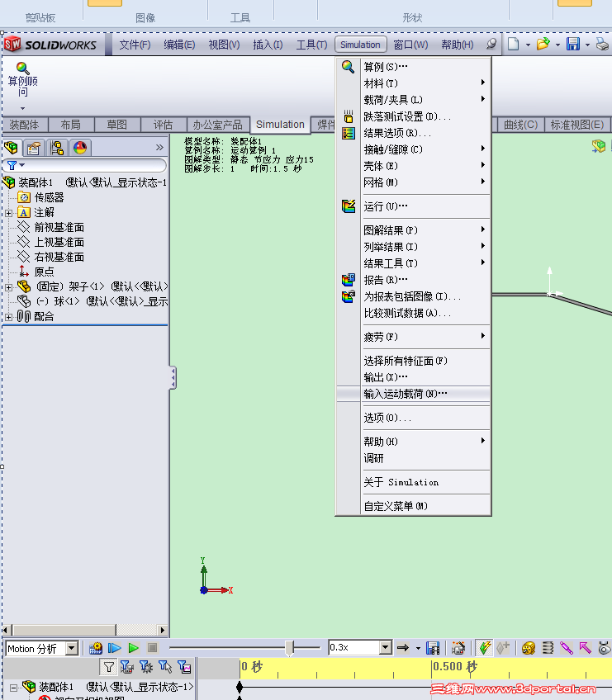
Task: Switch to the 评估 tab
Action: click(163, 125)
